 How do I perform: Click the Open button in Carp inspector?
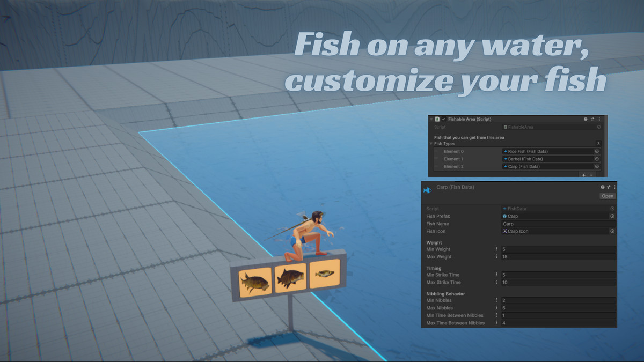coord(607,196)
